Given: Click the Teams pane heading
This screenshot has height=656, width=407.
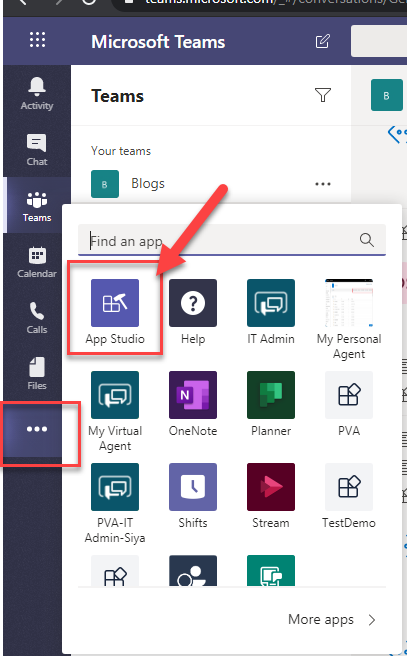Looking at the screenshot, I should 118,96.
